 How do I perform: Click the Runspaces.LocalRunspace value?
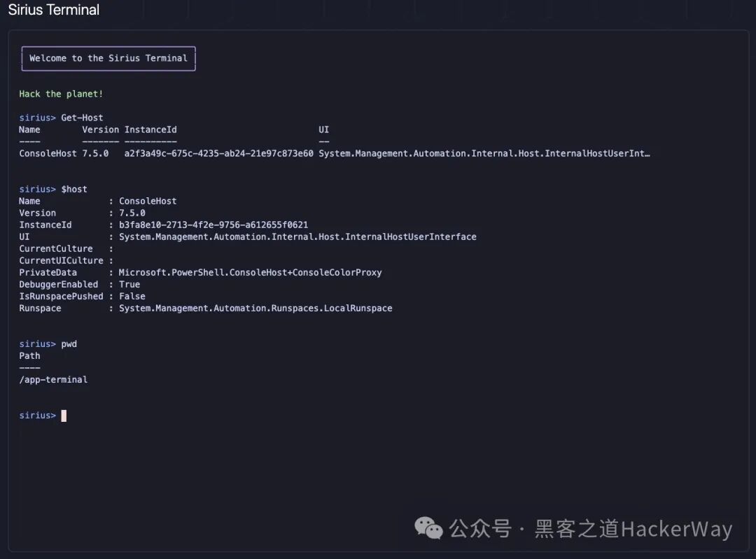[x=255, y=309]
